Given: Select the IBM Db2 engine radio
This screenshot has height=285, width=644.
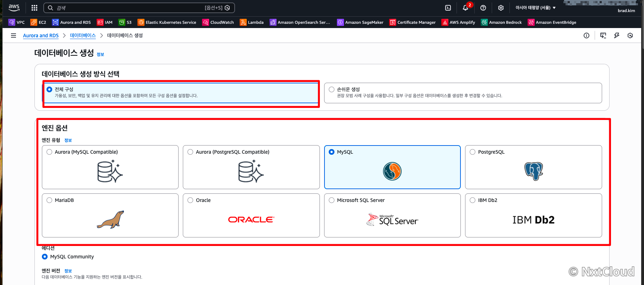Looking at the screenshot, I should (473, 200).
